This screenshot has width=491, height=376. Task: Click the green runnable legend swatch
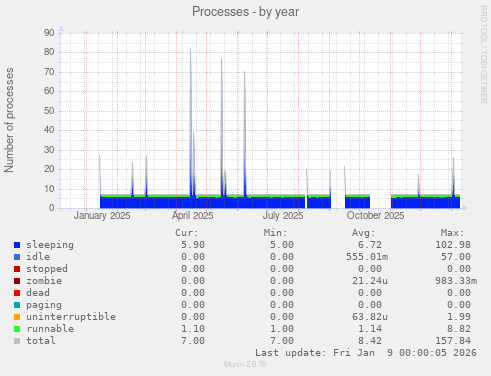click(x=17, y=329)
